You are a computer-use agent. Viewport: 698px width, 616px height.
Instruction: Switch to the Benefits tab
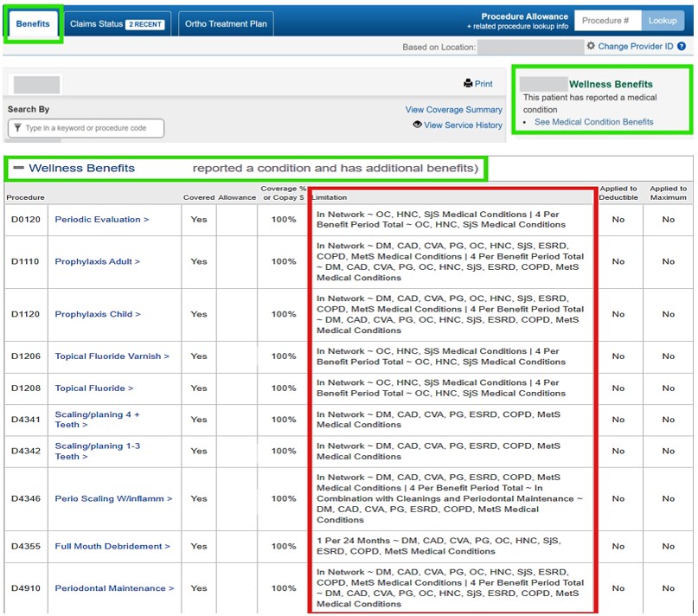coord(33,24)
